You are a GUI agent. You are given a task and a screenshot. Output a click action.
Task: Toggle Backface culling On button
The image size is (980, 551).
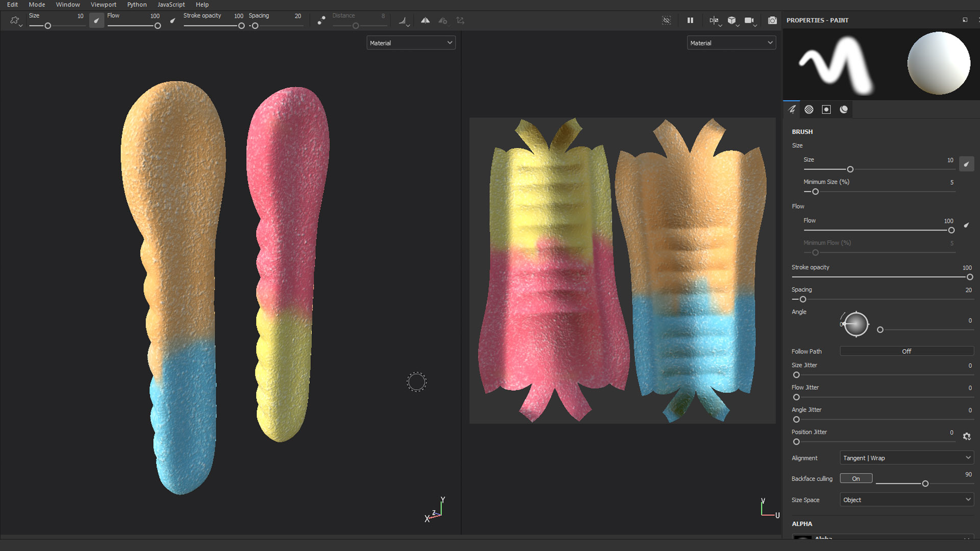point(856,479)
